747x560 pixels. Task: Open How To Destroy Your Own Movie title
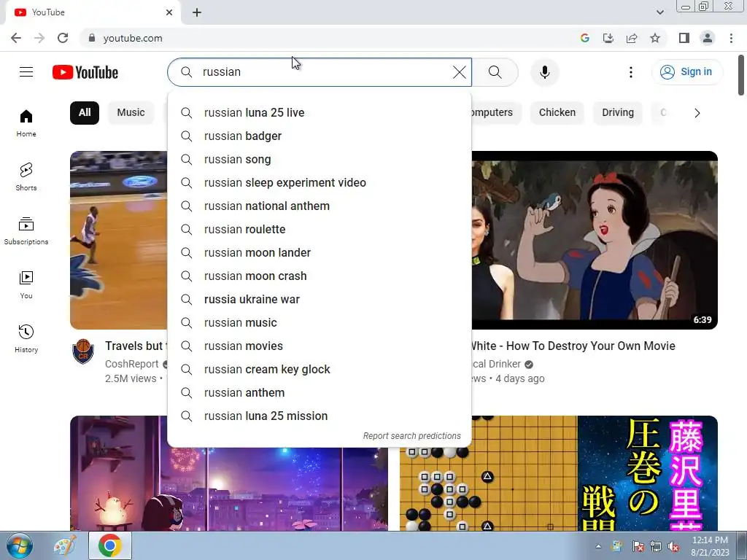coord(573,346)
